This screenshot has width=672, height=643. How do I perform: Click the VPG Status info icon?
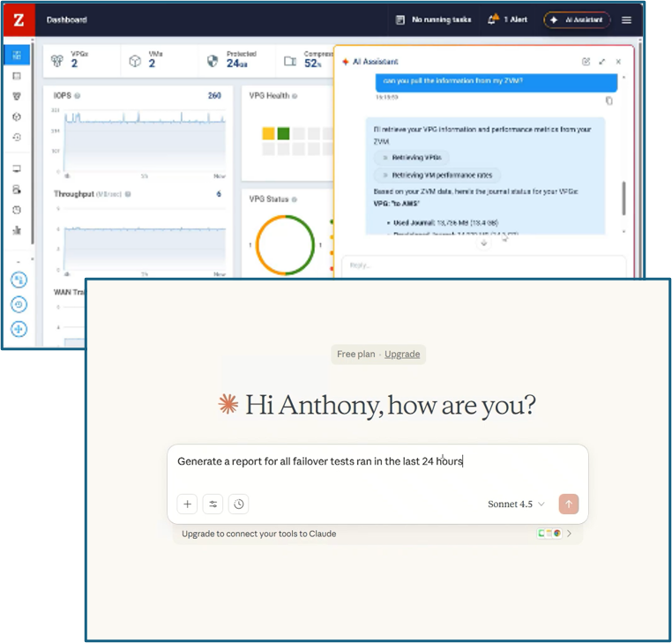coord(295,199)
